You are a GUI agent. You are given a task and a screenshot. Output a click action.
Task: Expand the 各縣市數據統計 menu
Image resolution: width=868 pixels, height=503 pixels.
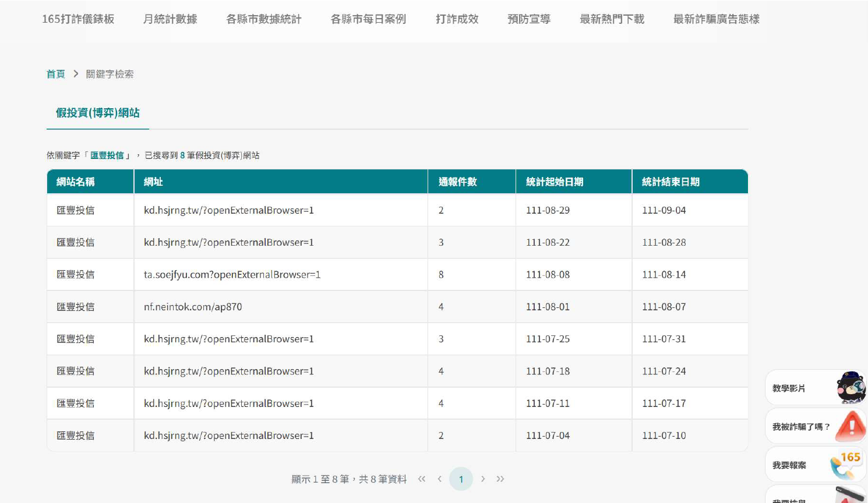click(264, 19)
